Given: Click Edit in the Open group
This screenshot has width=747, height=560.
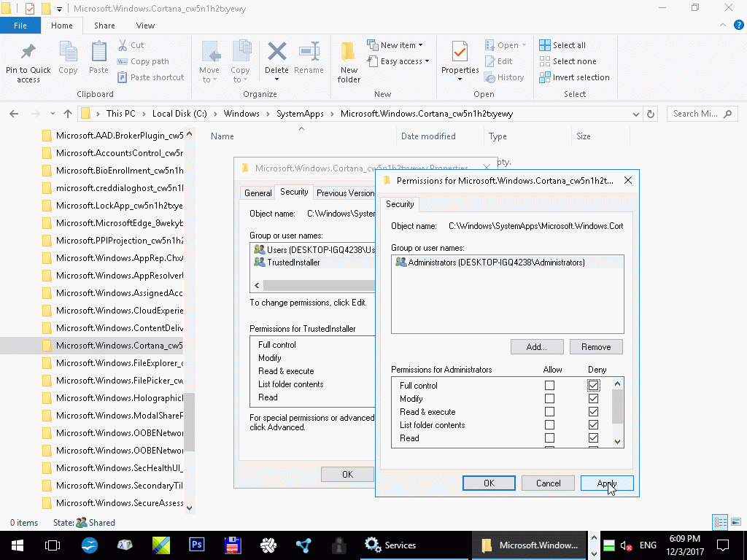Looking at the screenshot, I should (x=499, y=61).
